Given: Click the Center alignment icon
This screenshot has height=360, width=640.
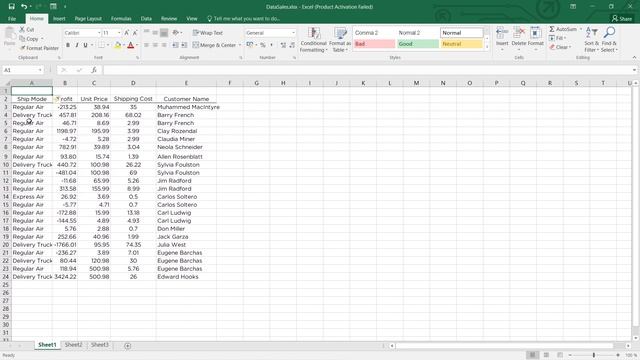Looking at the screenshot, I should tap(155, 45).
